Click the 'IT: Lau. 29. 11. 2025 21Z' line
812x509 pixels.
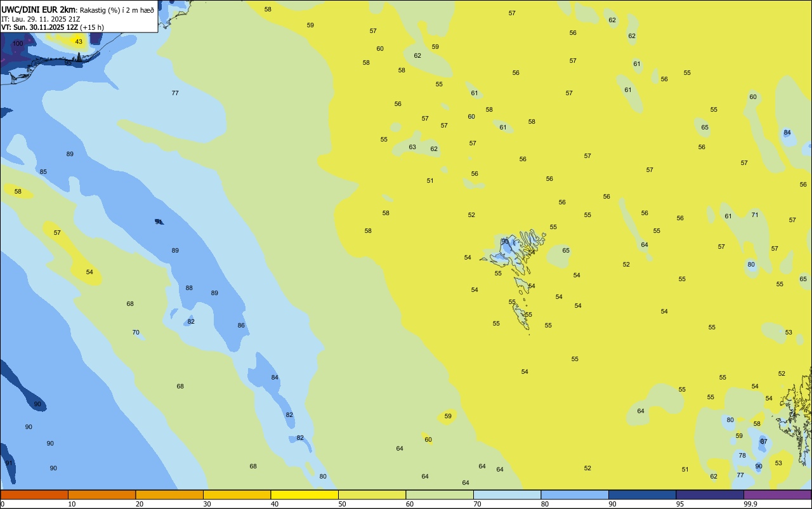[x=41, y=18]
